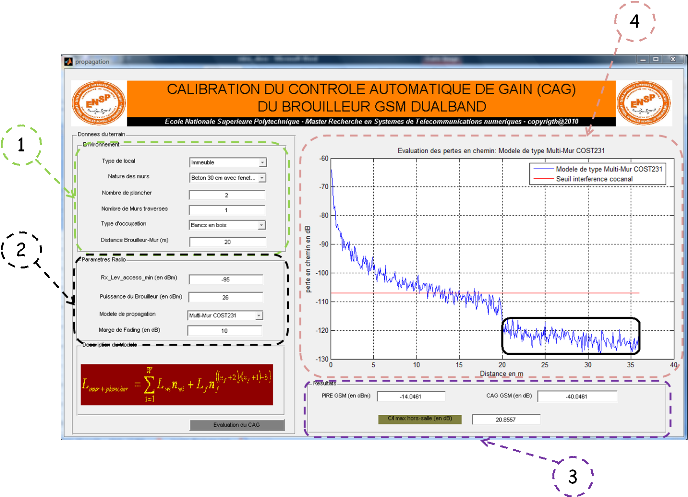Click the Nombre de Murs traverses field

coord(227,210)
